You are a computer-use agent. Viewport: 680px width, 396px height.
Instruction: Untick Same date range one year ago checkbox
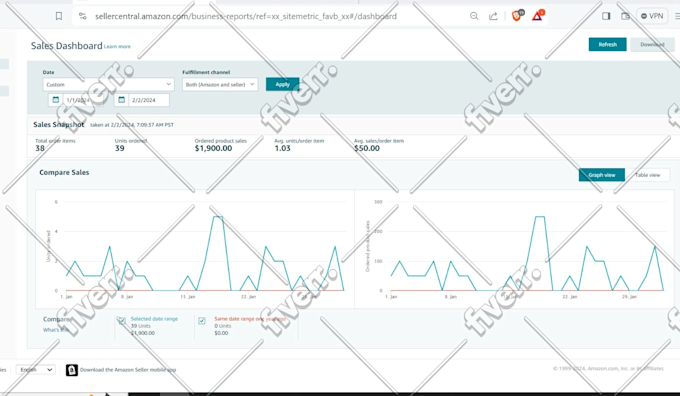pos(202,321)
